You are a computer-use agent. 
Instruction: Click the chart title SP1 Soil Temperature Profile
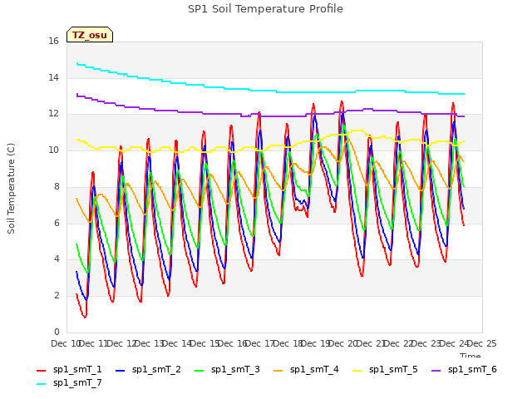click(265, 9)
